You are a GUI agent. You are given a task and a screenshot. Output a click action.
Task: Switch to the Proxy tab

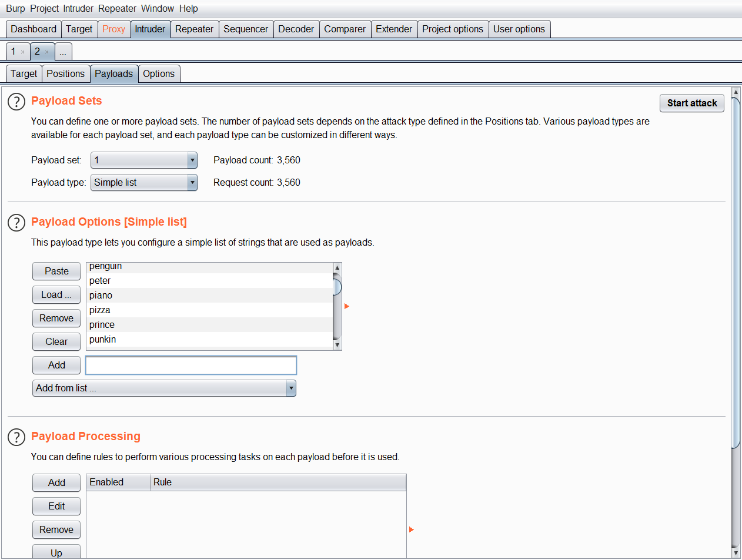tap(113, 29)
